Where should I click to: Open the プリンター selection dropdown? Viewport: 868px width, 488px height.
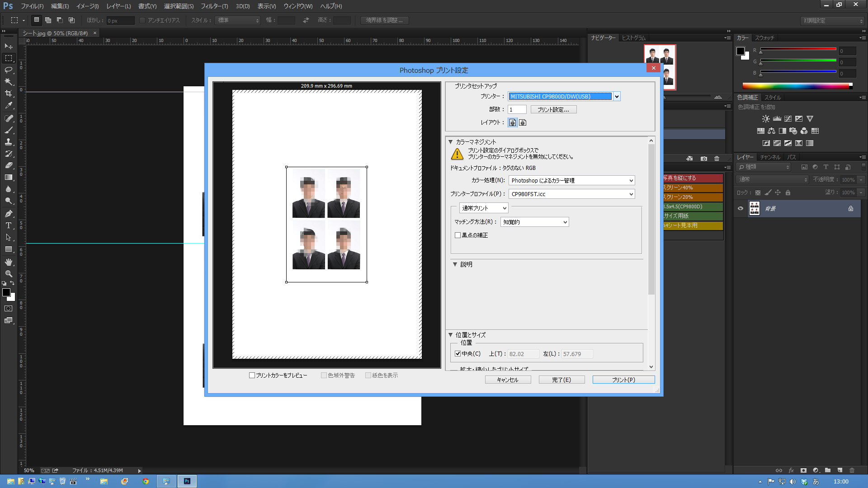click(x=617, y=96)
